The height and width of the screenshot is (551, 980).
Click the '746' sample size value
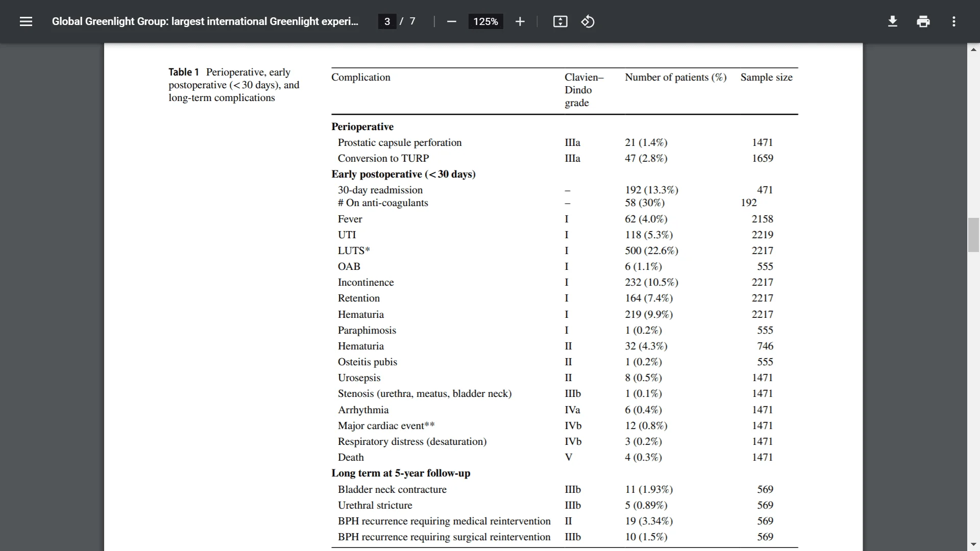click(x=765, y=346)
